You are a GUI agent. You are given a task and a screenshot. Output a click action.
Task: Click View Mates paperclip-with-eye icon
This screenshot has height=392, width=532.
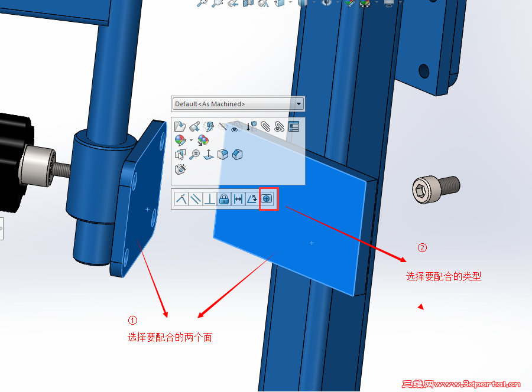click(x=279, y=127)
